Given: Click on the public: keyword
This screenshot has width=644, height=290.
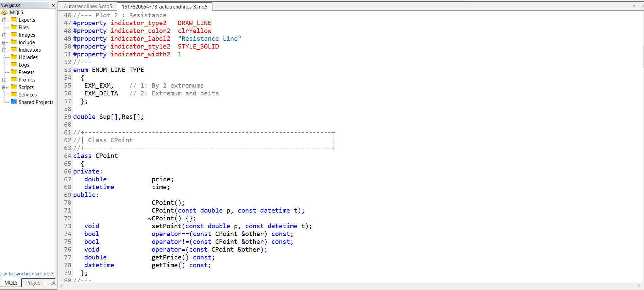Looking at the screenshot, I should tap(86, 195).
